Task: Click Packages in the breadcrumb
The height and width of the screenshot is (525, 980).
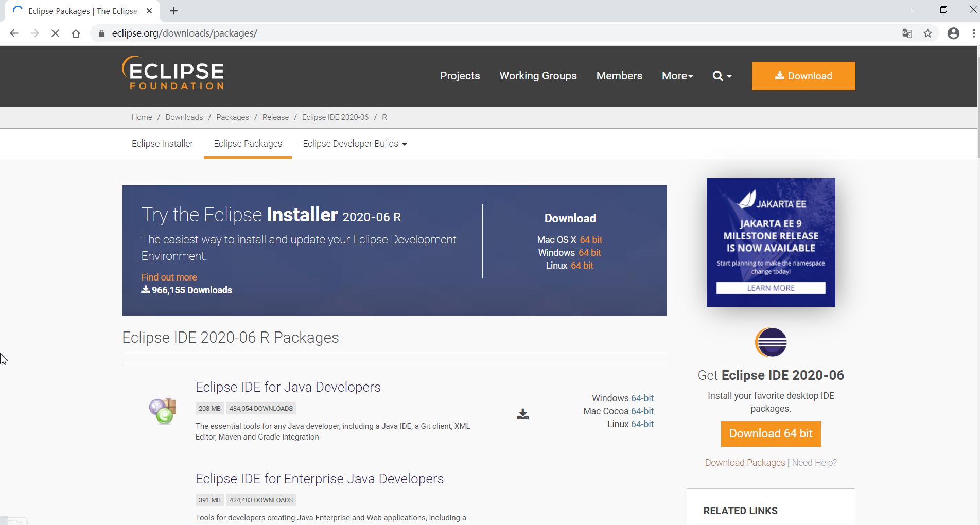Action: [x=232, y=117]
